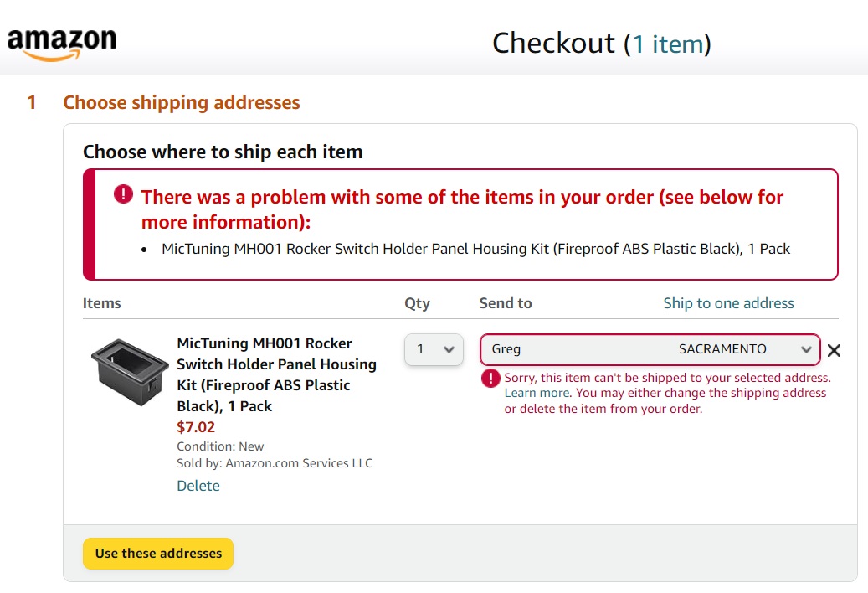This screenshot has width=868, height=593.
Task: Click the red error icon in the alert banner
Action: click(x=123, y=195)
